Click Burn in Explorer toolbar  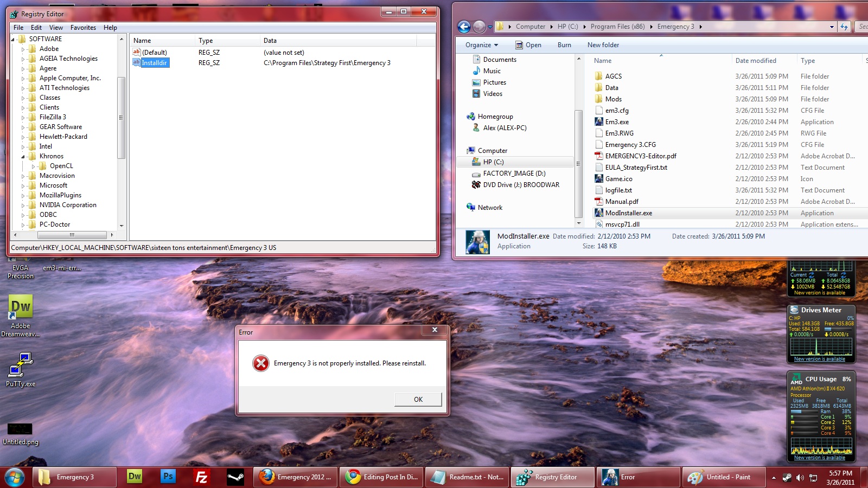(564, 45)
